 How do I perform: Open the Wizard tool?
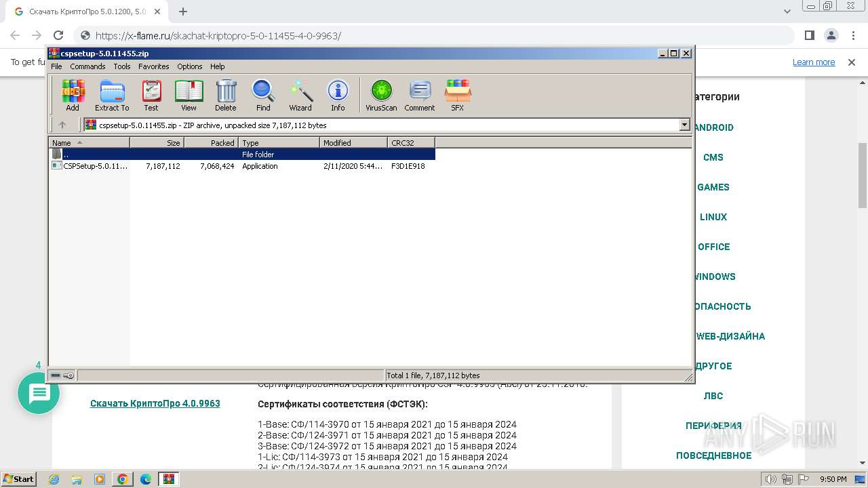coord(300,95)
